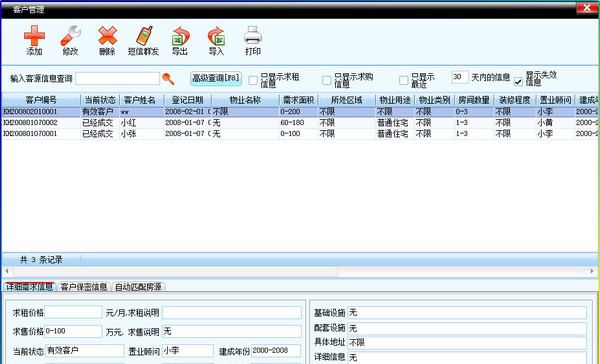Click the horizontal scrollbar right arrow
The width and height of the screenshot is (600, 364).
click(592, 271)
